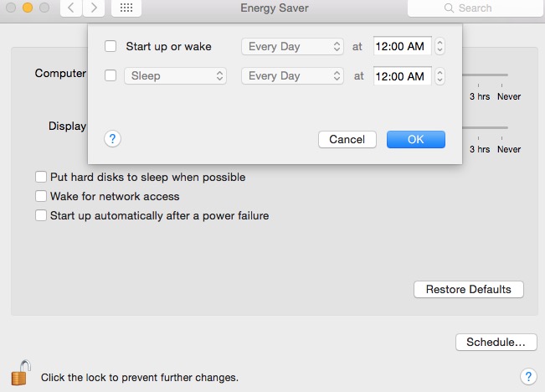Screen dimensions: 545x392
Task: Go back with the left arrow
Action: [x=70, y=8]
